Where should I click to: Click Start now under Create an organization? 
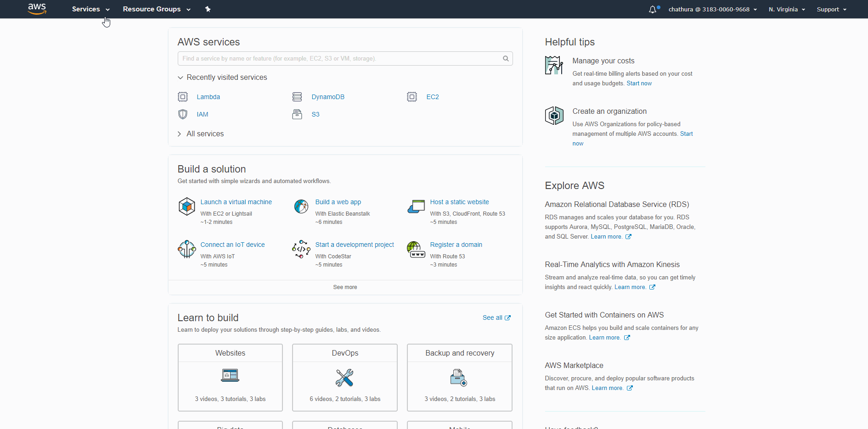687,134
